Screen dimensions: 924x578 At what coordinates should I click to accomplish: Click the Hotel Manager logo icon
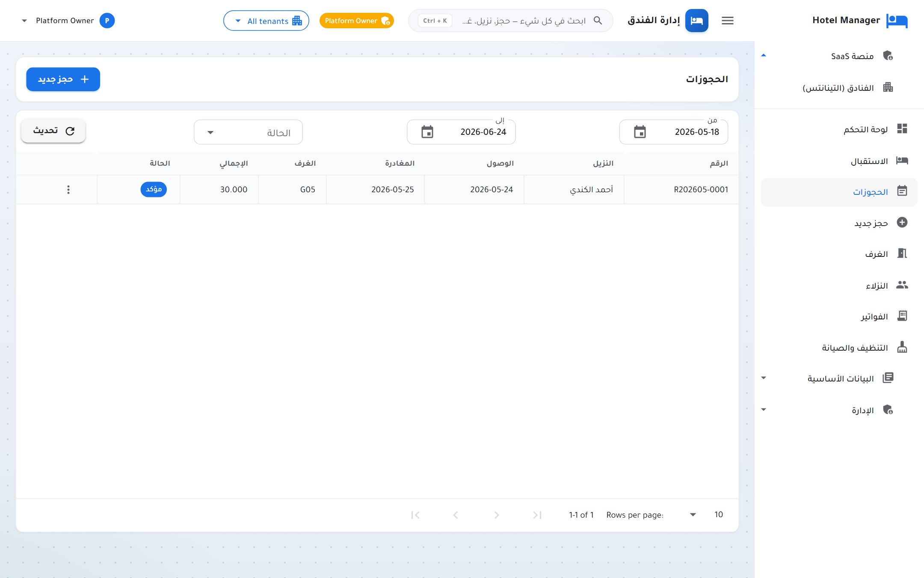(x=897, y=21)
